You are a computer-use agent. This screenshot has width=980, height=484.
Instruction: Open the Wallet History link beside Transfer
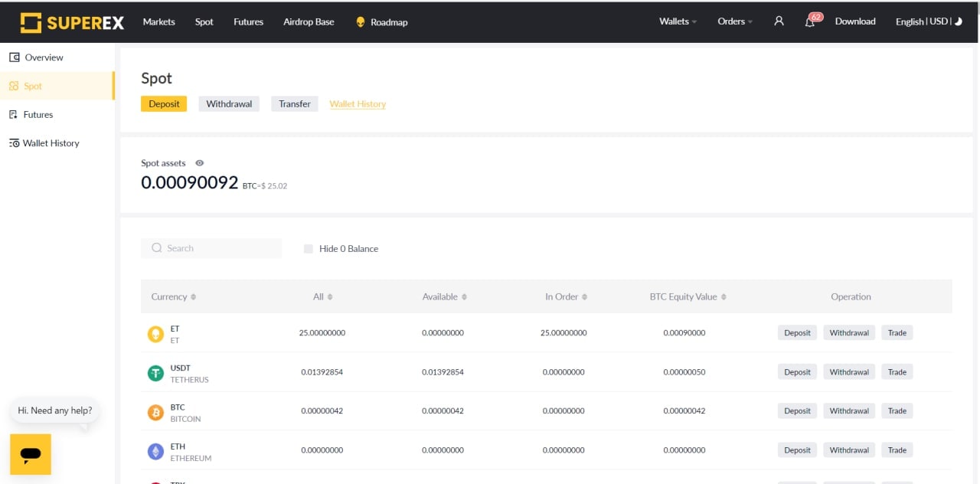click(358, 104)
